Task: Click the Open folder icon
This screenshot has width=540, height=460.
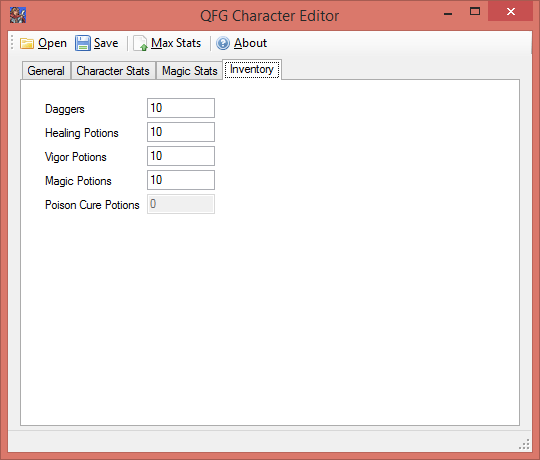Action: (x=27, y=43)
